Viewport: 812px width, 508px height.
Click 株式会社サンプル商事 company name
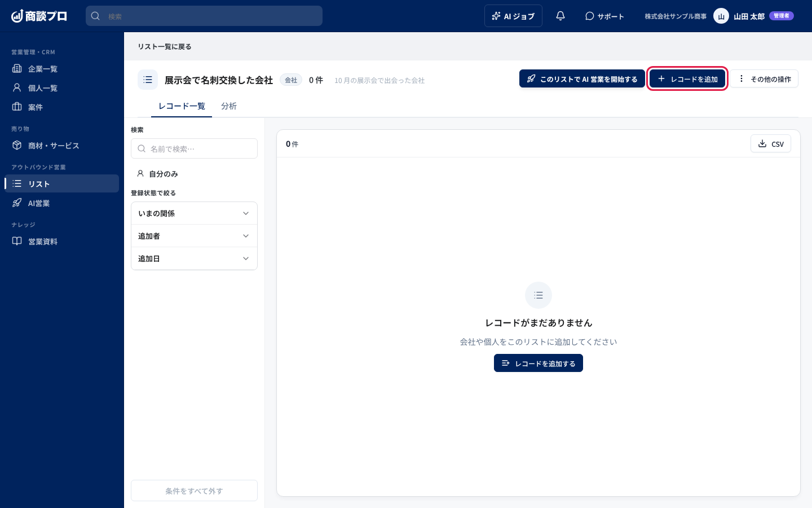(676, 16)
